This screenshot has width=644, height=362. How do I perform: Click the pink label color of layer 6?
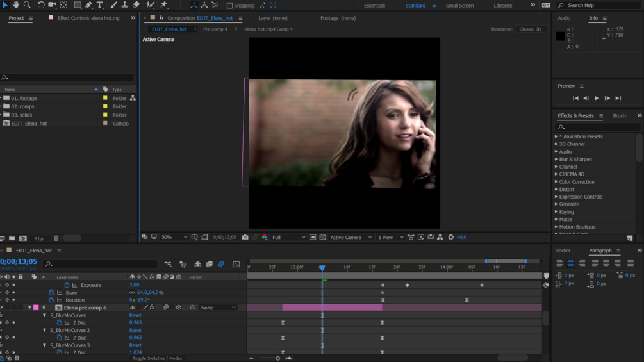pyautogui.click(x=36, y=308)
